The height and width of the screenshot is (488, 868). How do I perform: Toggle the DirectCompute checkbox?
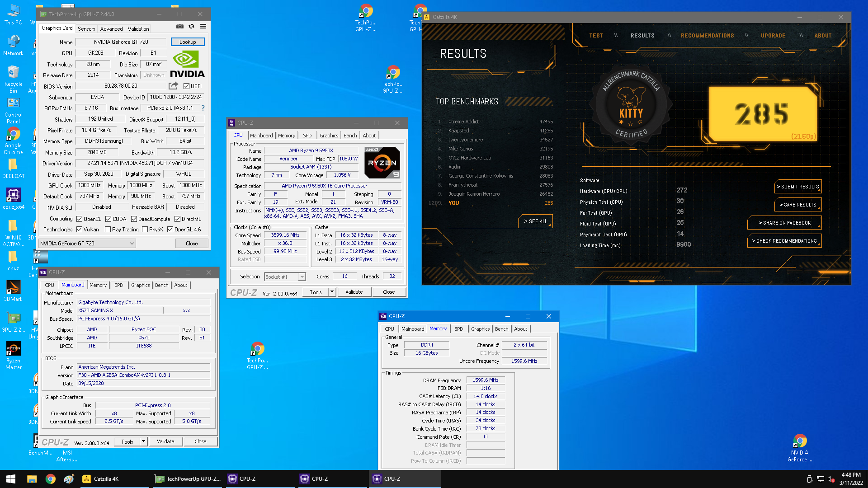coord(134,219)
